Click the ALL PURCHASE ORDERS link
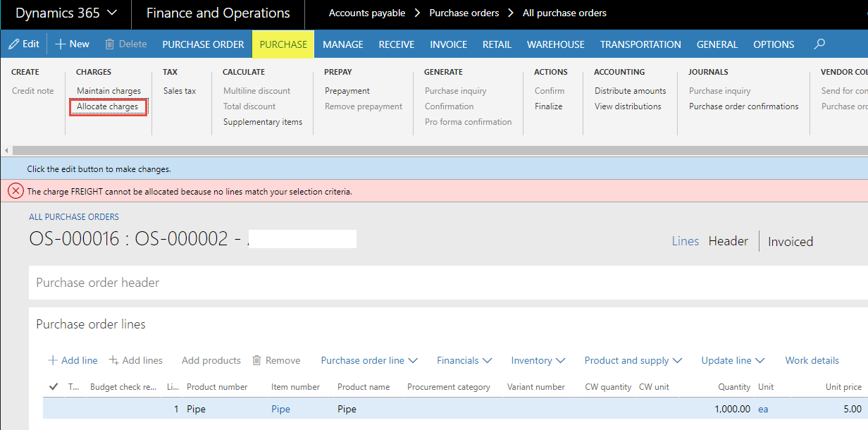The image size is (868, 430). [74, 217]
